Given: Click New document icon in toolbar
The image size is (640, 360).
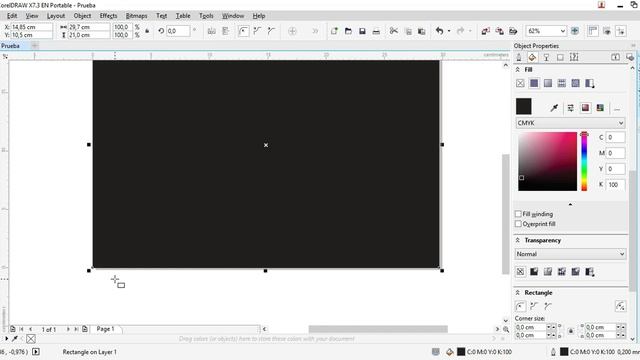Looking at the screenshot, I should (x=334, y=31).
